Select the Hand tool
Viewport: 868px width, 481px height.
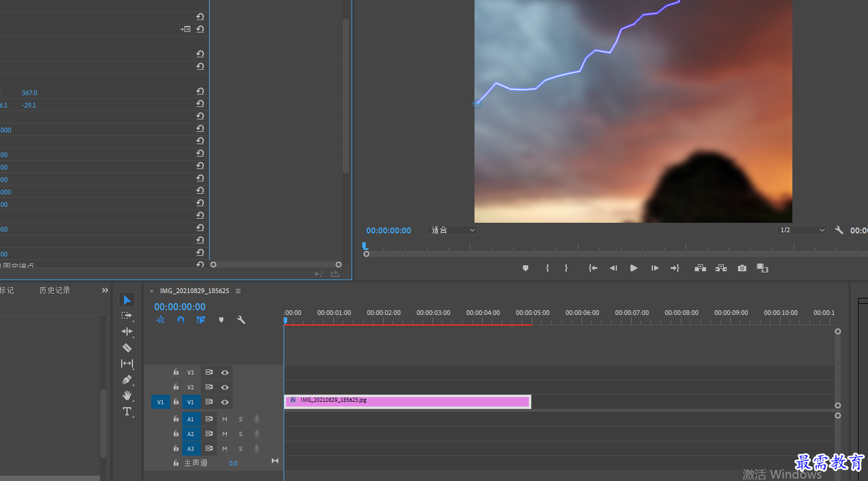click(x=127, y=395)
